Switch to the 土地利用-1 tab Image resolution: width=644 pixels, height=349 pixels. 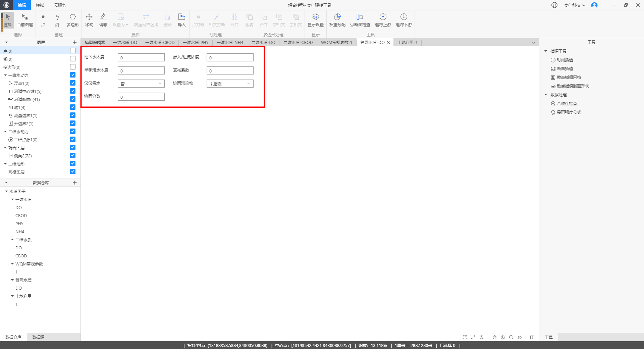(x=407, y=43)
